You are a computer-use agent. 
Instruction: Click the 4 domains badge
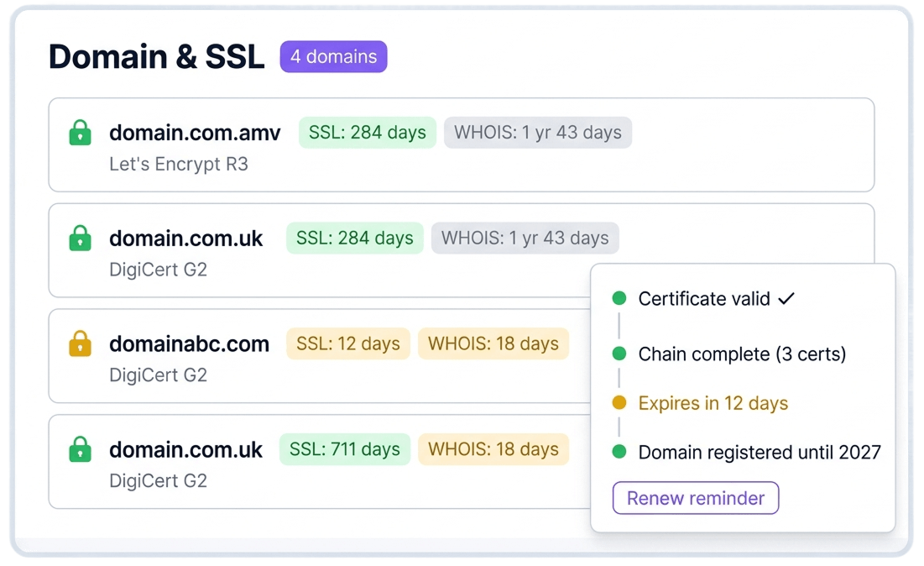[x=333, y=56]
